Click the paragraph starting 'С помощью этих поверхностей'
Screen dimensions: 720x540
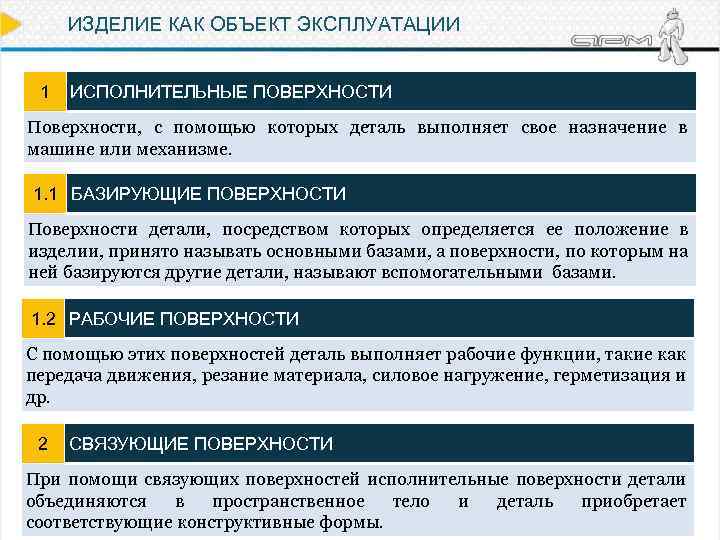(x=357, y=375)
